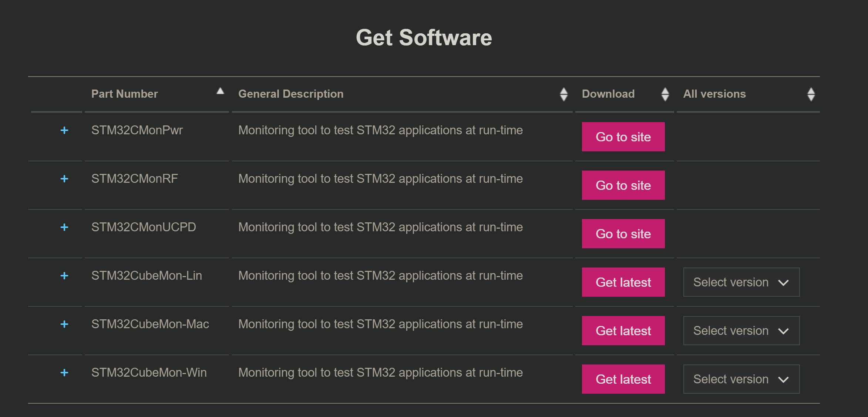868x417 pixels.
Task: Sort by General Description using its arrows
Action: [x=563, y=94]
